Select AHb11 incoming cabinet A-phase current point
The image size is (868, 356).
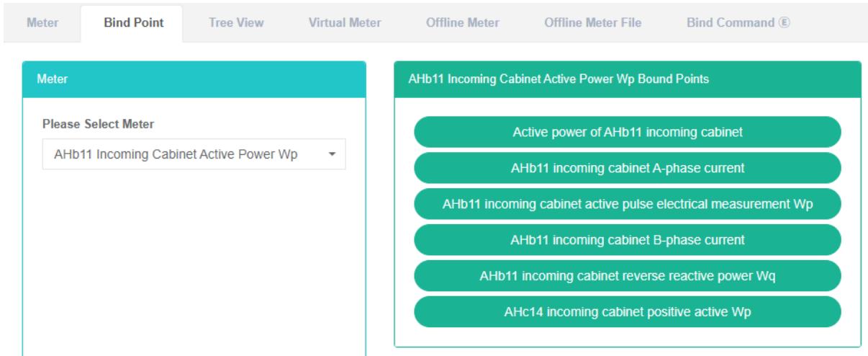pyautogui.click(x=627, y=168)
